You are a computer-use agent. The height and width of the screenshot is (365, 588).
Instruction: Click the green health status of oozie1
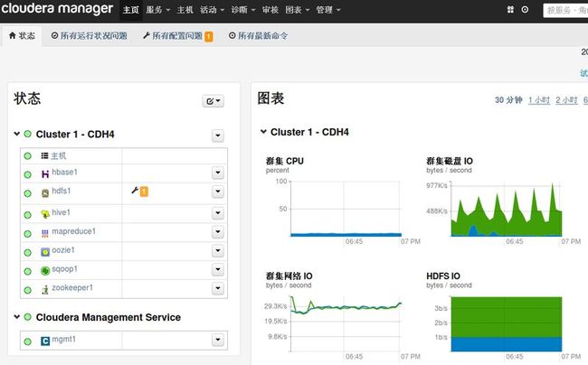(x=28, y=252)
